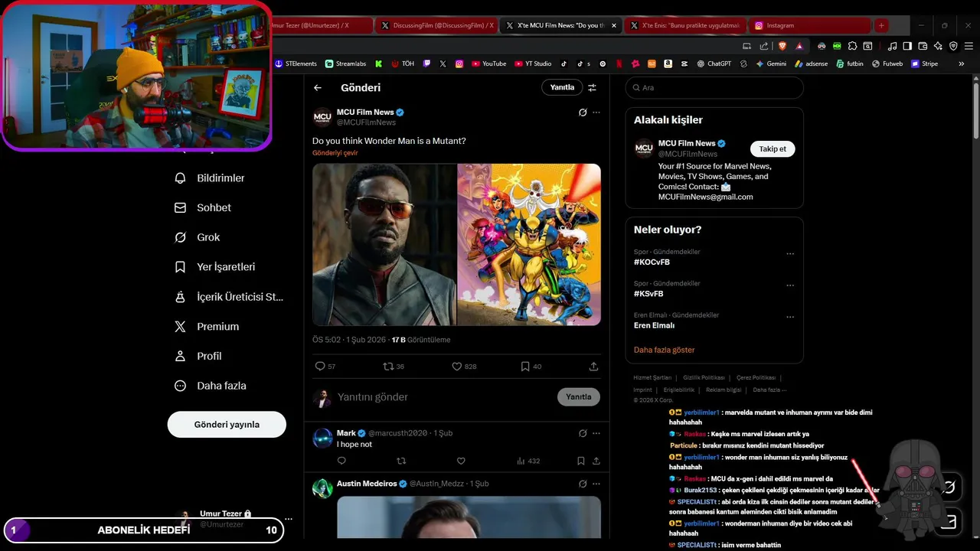The width and height of the screenshot is (980, 551).
Task: Click the Grok icon on Austin Medeiros' reply
Action: coord(583,484)
